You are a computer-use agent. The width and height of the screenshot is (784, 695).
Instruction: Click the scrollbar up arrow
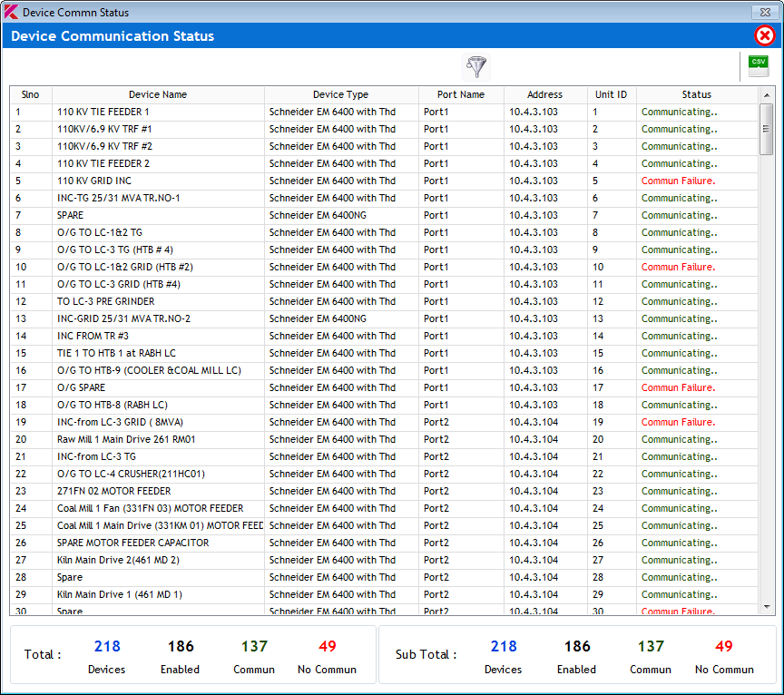pyautogui.click(x=767, y=95)
